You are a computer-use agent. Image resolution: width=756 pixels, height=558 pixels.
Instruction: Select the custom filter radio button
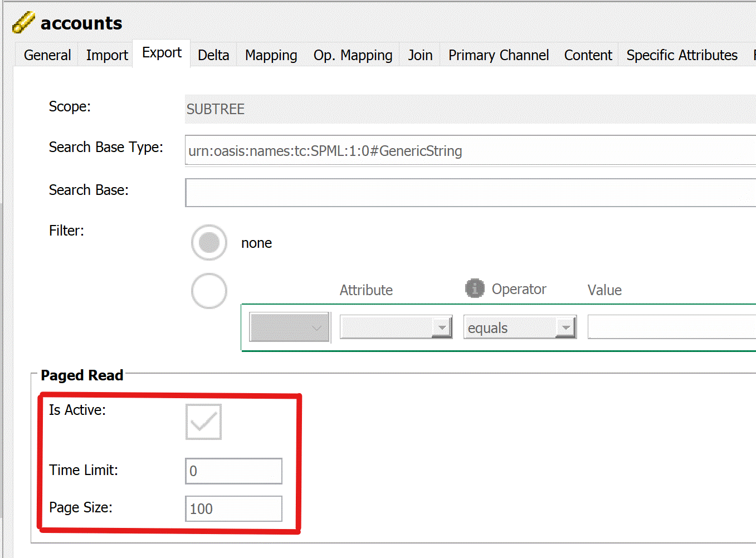[x=209, y=291]
